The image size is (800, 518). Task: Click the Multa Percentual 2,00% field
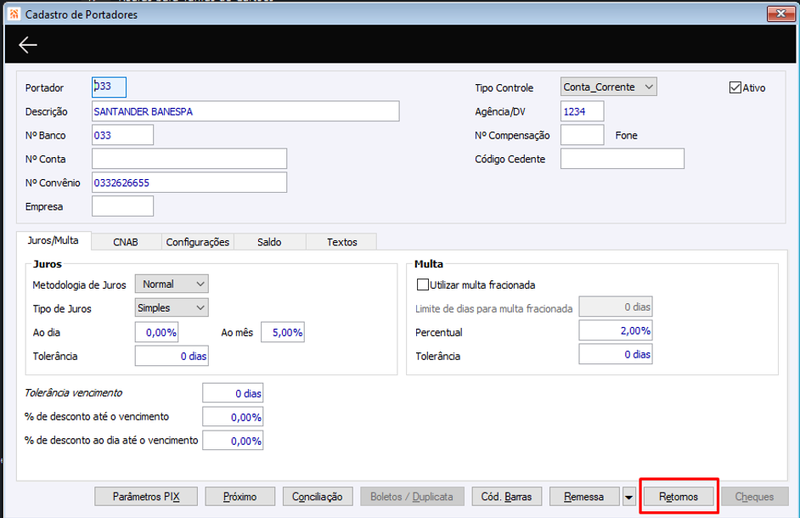click(x=615, y=330)
